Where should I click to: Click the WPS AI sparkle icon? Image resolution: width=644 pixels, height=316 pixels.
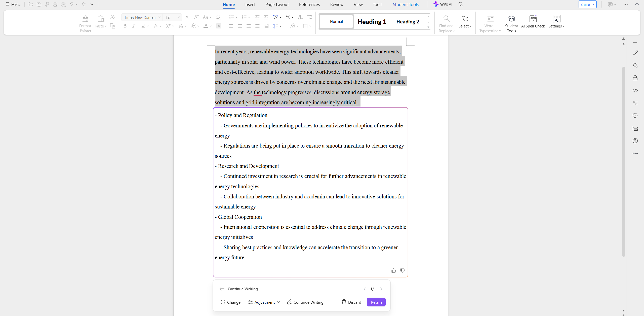pos(436,4)
